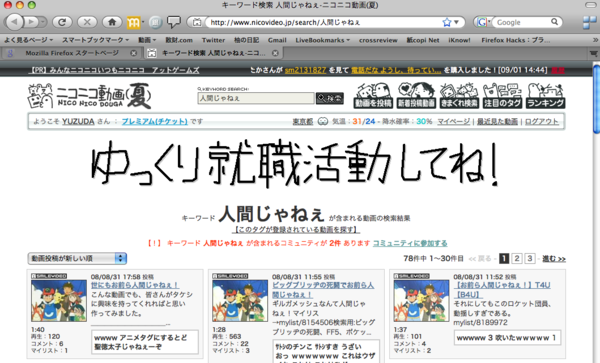Expand the LiveBookmarks folder
Image resolution: width=600 pixels, height=363 pixels.
click(322, 40)
